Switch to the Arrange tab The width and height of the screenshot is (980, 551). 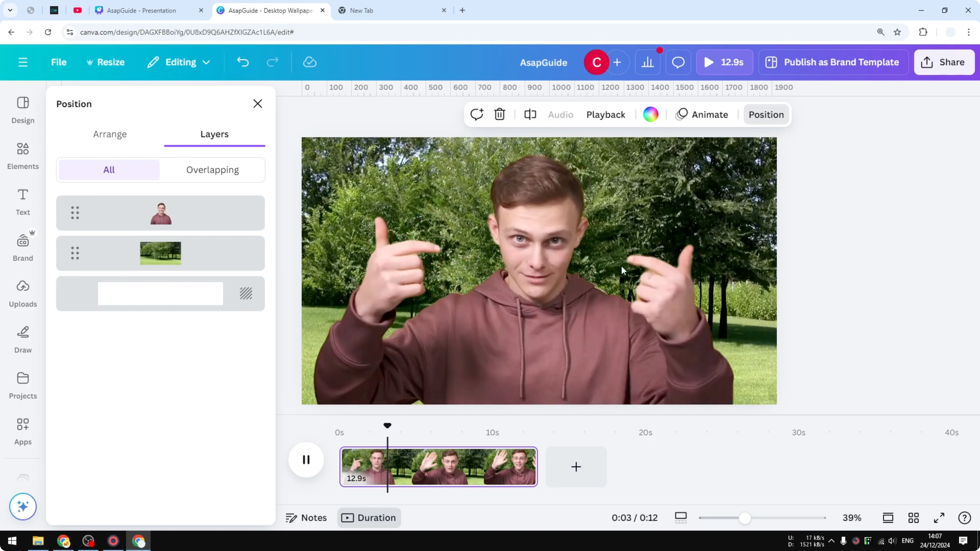click(110, 134)
